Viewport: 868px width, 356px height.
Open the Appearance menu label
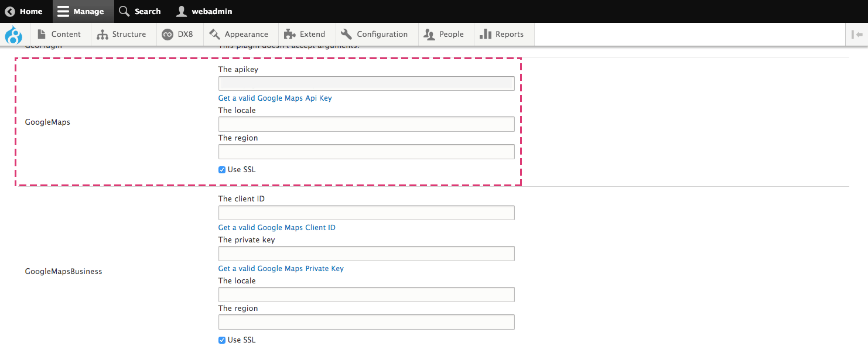[247, 35]
